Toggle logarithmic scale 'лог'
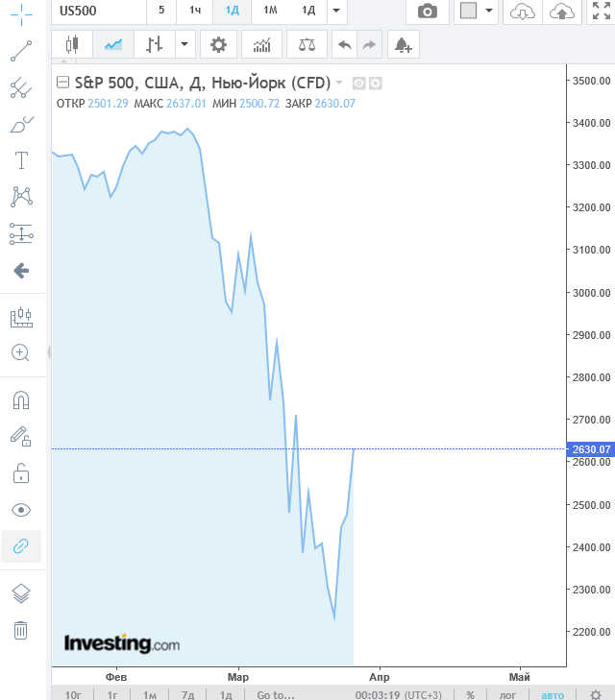This screenshot has width=615, height=700. click(507, 694)
